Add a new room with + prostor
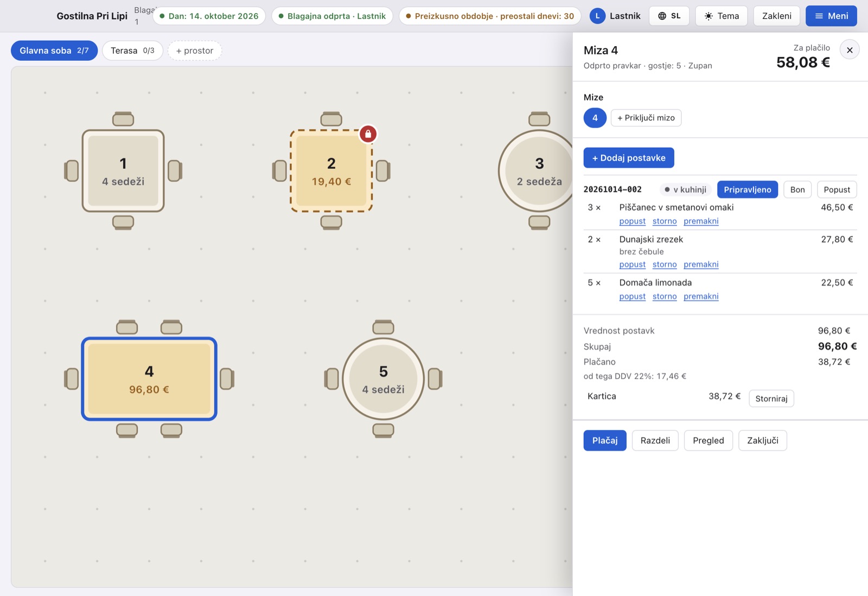Screen dimensions: 868x596 (x=195, y=50)
